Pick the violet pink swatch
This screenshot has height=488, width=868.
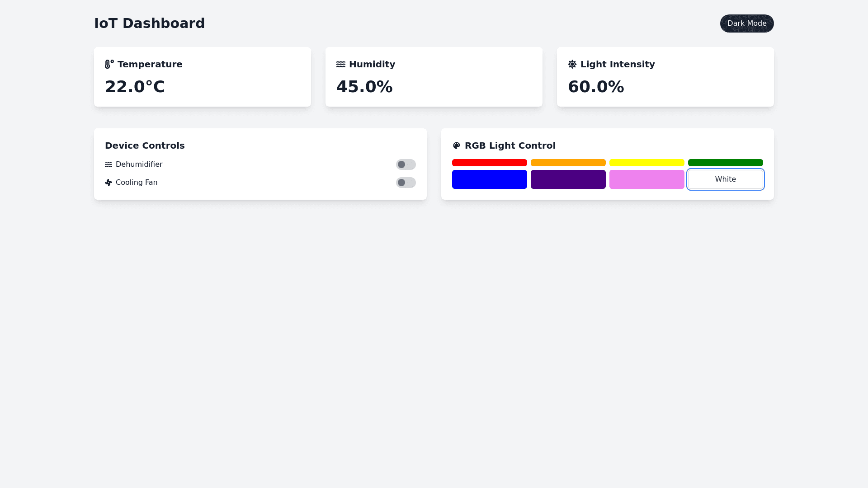tap(646, 179)
